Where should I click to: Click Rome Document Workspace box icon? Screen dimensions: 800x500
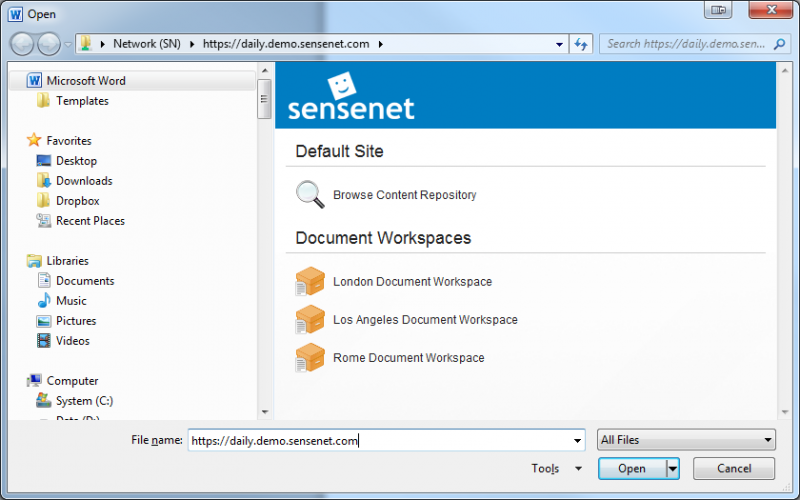310,357
